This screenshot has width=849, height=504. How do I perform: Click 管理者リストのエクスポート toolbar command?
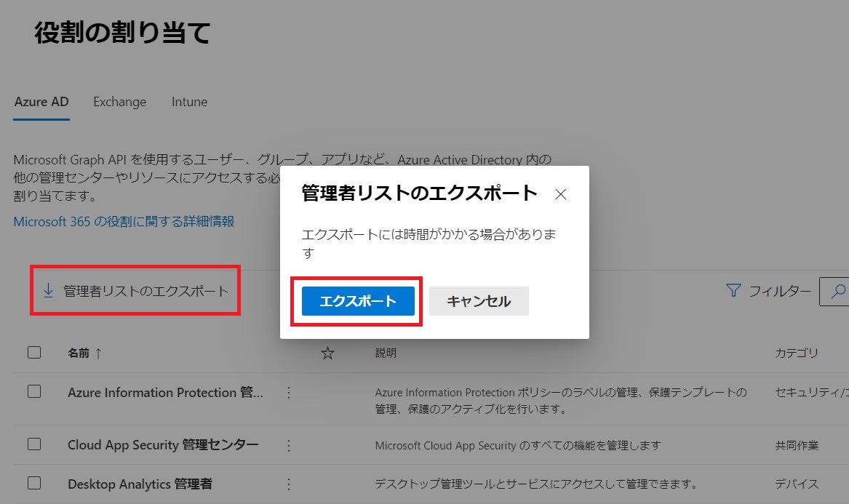point(135,291)
